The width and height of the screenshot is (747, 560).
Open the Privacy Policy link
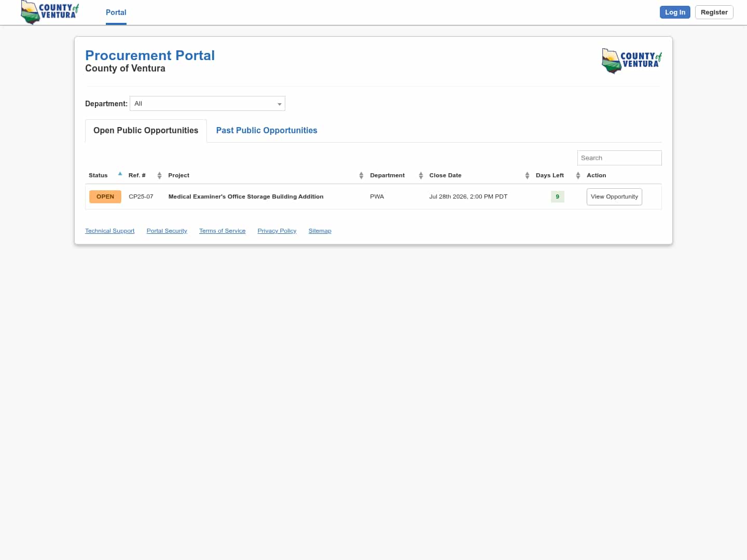coord(277,231)
